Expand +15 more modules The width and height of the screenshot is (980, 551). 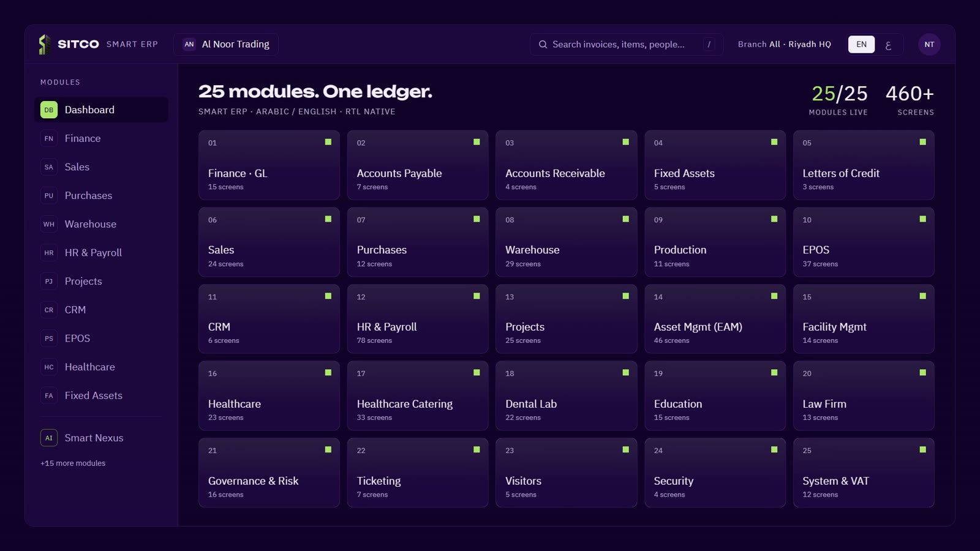(x=73, y=463)
